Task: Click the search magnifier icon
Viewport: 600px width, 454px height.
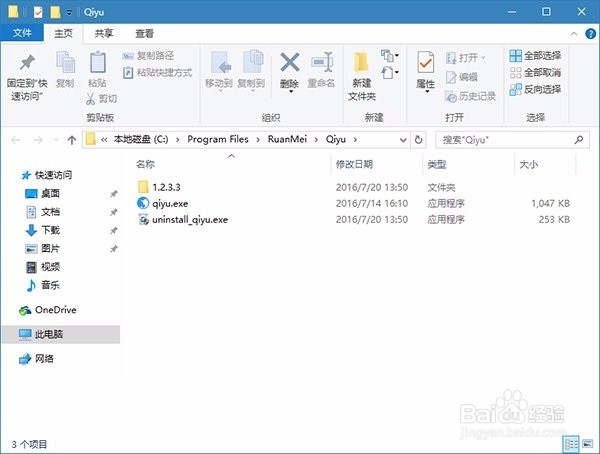Action: click(x=579, y=140)
